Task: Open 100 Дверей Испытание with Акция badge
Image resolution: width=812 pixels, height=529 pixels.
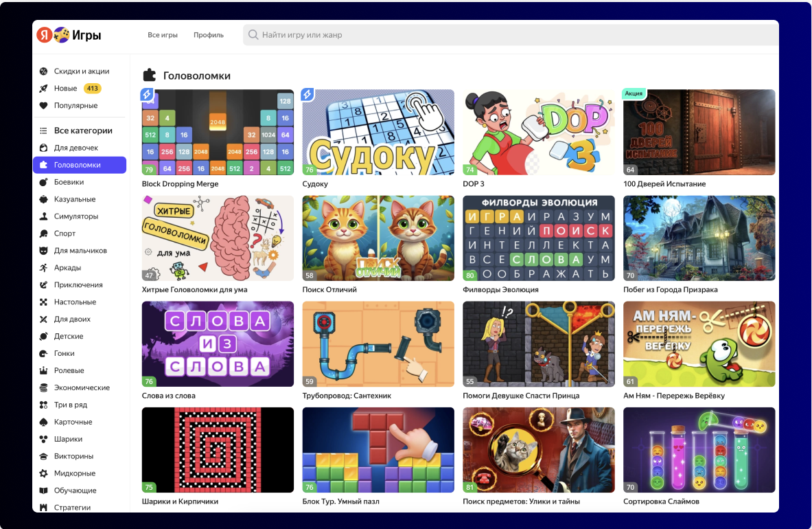Action: (699, 132)
